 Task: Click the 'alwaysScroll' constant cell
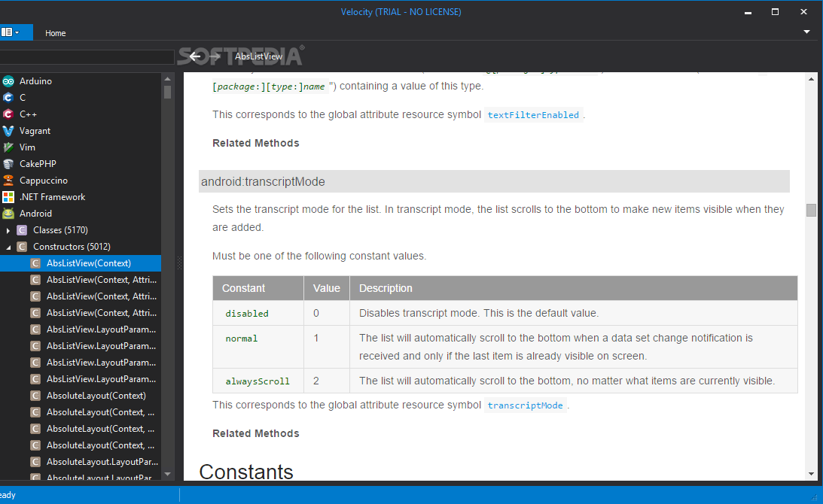[x=258, y=381]
